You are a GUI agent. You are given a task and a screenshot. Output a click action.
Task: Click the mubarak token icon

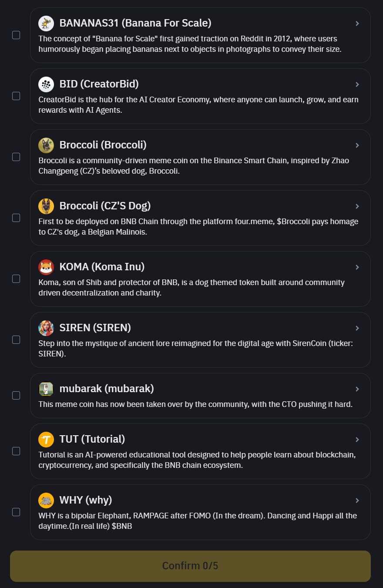[46, 389]
